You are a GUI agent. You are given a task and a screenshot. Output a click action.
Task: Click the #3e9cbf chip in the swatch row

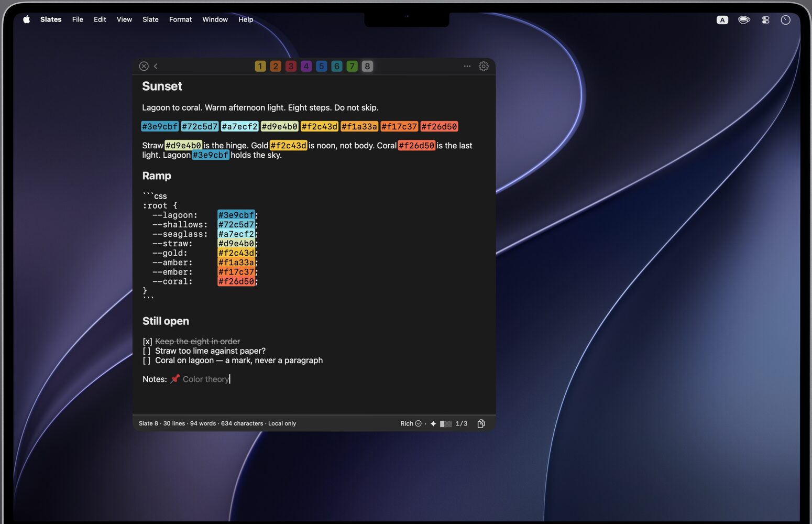[x=160, y=126]
